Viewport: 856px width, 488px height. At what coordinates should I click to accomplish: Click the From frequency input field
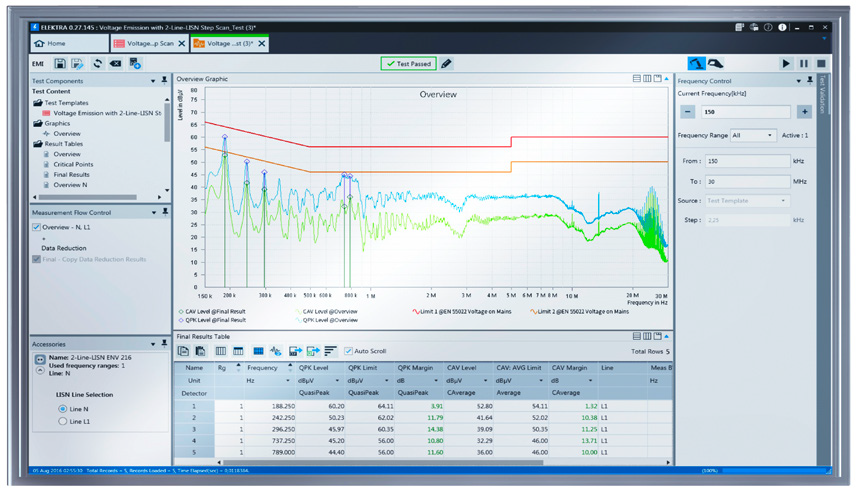(747, 161)
